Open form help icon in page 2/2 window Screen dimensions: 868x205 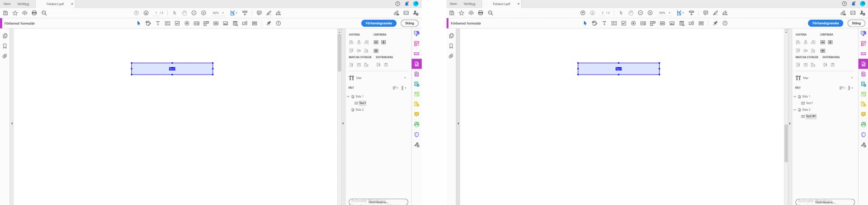725,23
